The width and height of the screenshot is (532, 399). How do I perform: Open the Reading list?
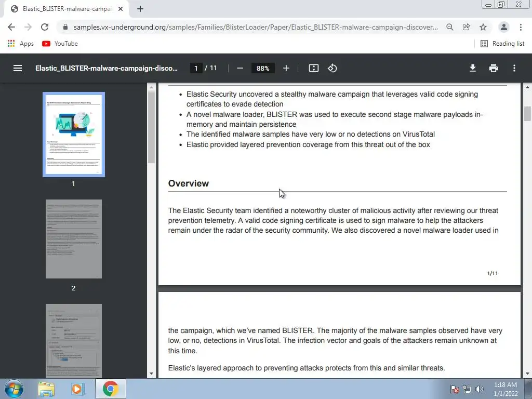[x=502, y=44]
